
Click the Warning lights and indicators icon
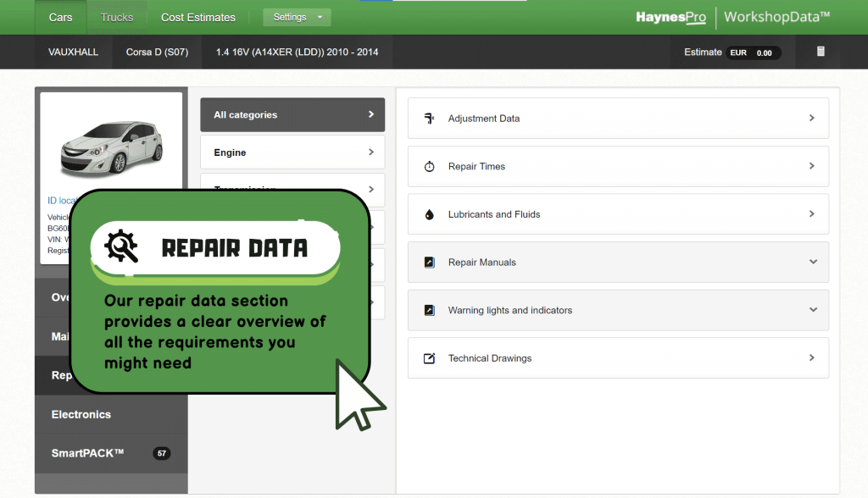(x=429, y=311)
